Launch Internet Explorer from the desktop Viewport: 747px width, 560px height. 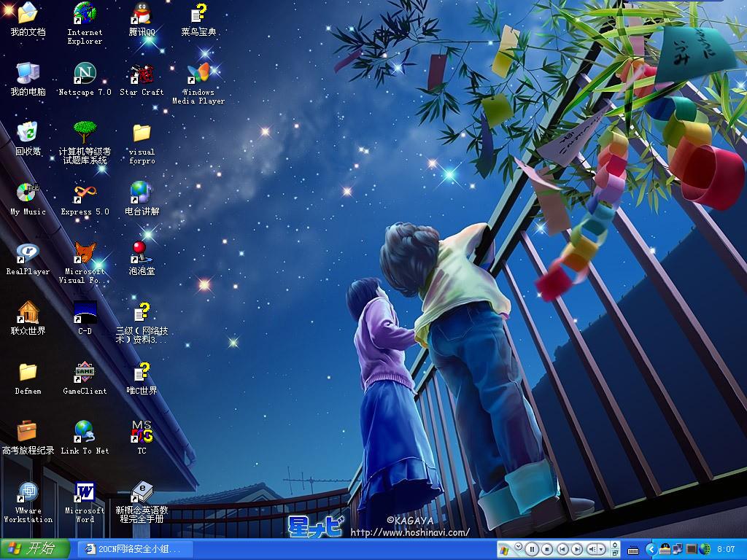coord(85,23)
